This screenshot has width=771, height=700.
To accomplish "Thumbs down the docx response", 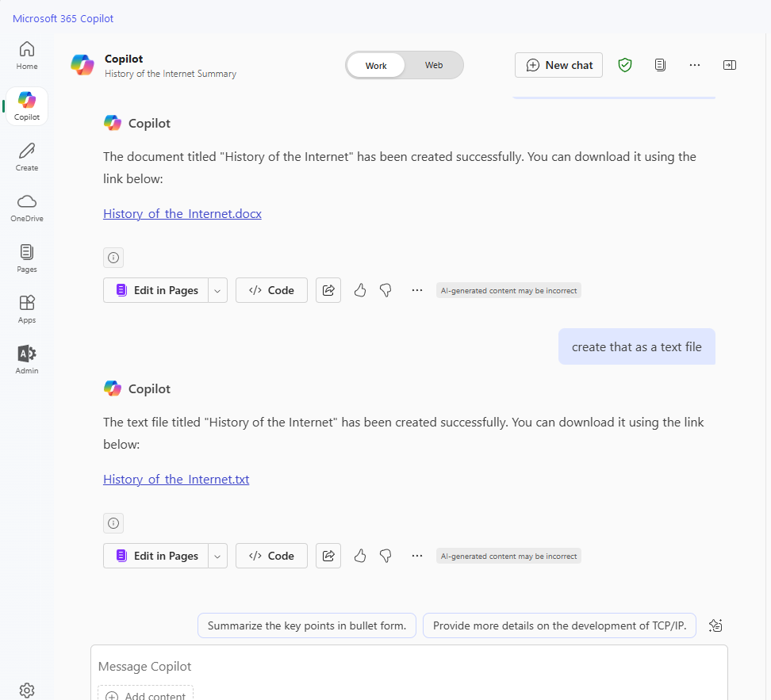I will pyautogui.click(x=385, y=290).
